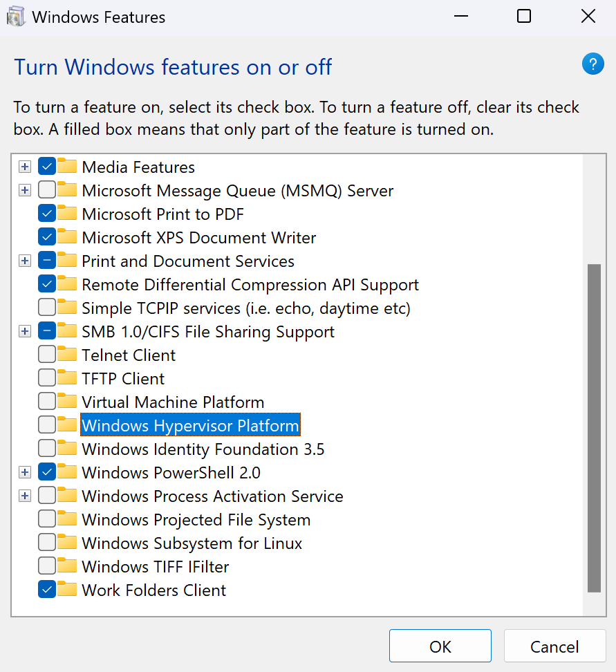
Task: Select the Windows Identity Foundation 3.5 item
Action: coord(203,449)
